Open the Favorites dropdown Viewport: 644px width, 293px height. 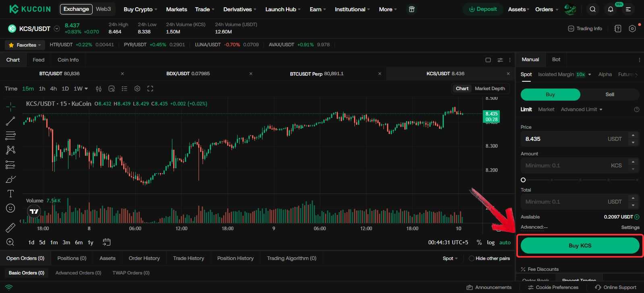[25, 45]
